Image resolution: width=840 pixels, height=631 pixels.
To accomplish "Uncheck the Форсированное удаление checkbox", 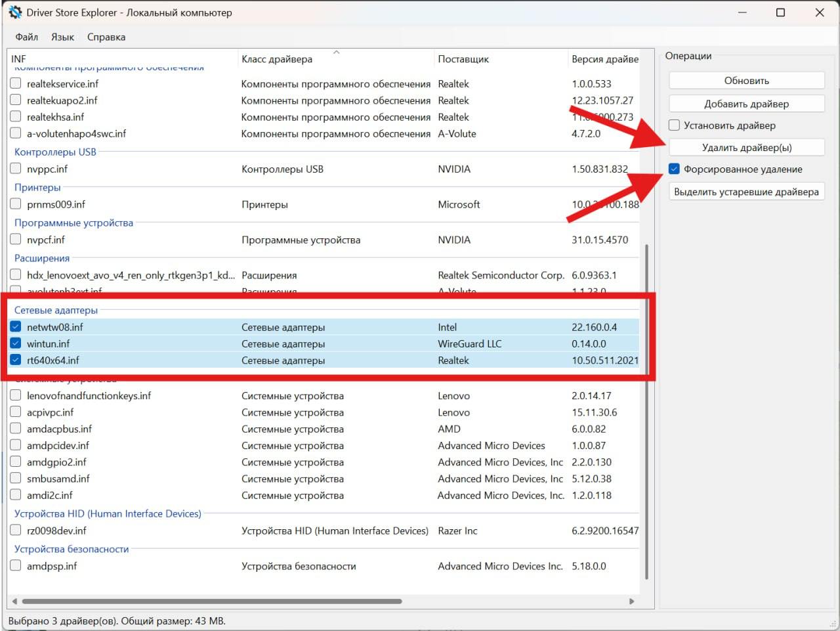I will tap(674, 169).
